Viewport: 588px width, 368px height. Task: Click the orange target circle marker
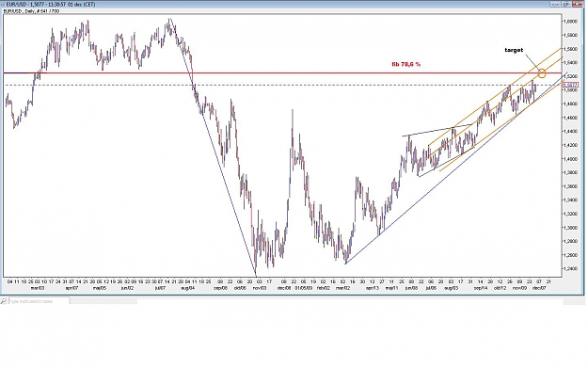click(x=542, y=73)
